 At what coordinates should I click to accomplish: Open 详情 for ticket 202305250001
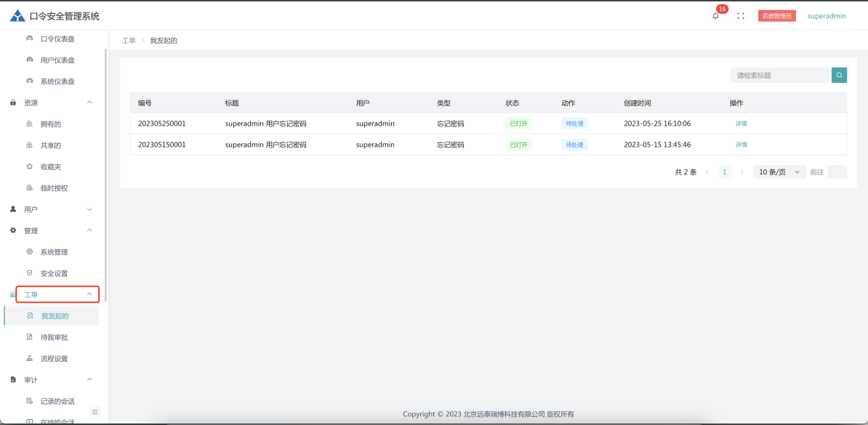coord(741,124)
